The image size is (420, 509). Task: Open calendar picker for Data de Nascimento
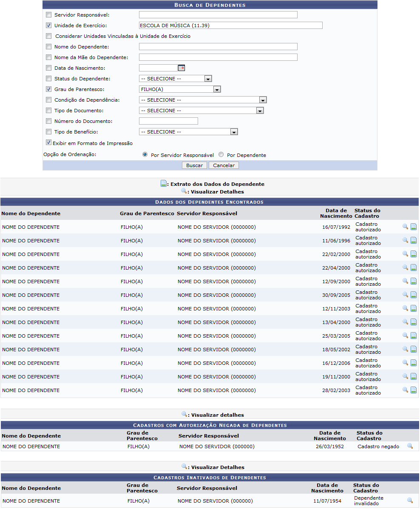coord(182,68)
